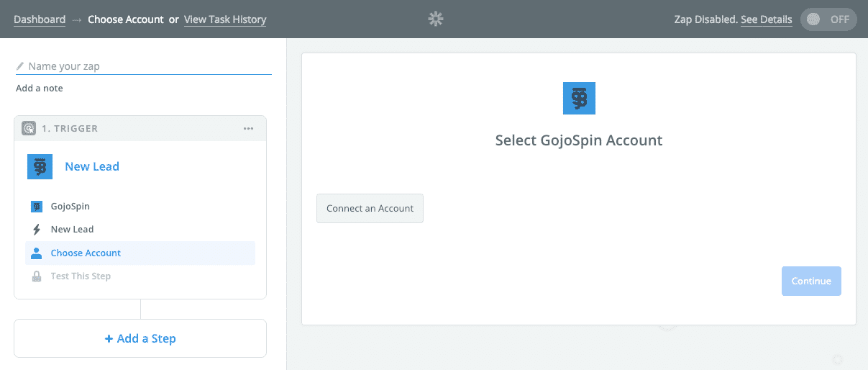
Task: Click the '1. TRIGGER' header label
Action: (x=70, y=128)
